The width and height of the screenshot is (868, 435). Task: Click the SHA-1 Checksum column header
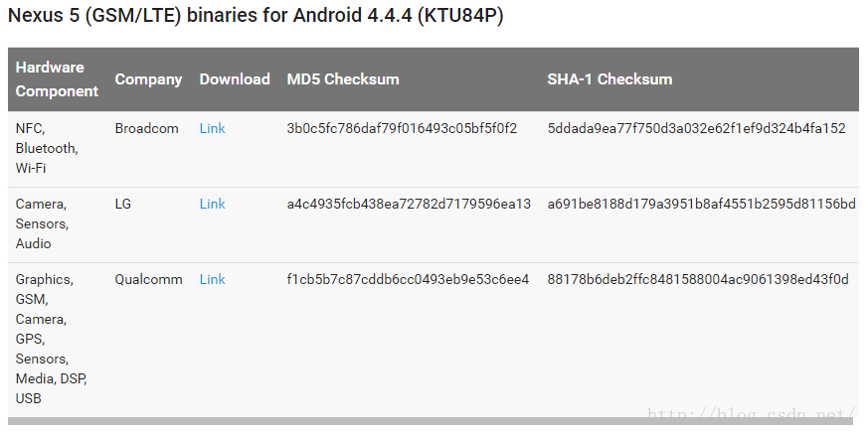(609, 79)
